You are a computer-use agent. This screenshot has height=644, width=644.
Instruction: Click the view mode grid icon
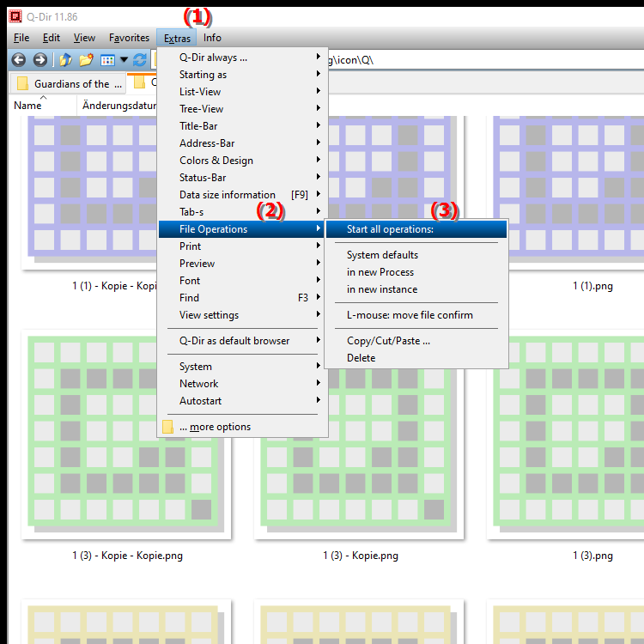107,60
